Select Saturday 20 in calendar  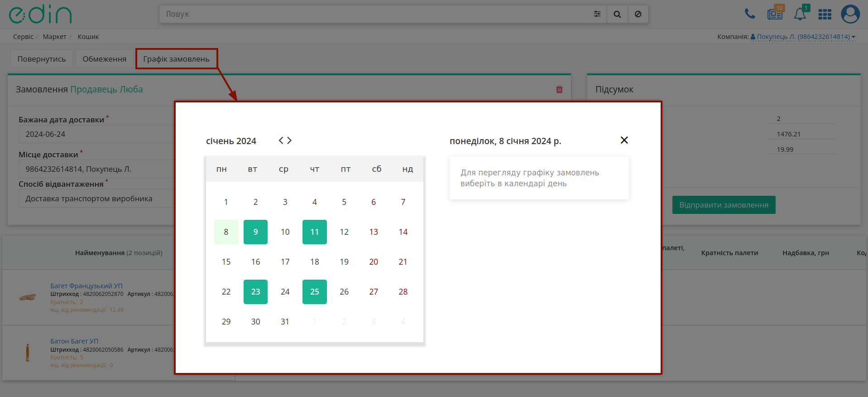[374, 262]
